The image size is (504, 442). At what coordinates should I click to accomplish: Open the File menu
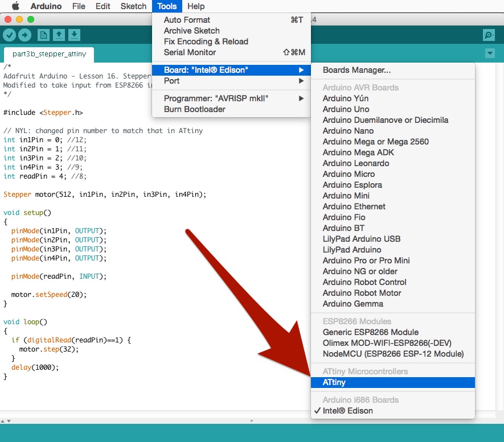pos(79,6)
